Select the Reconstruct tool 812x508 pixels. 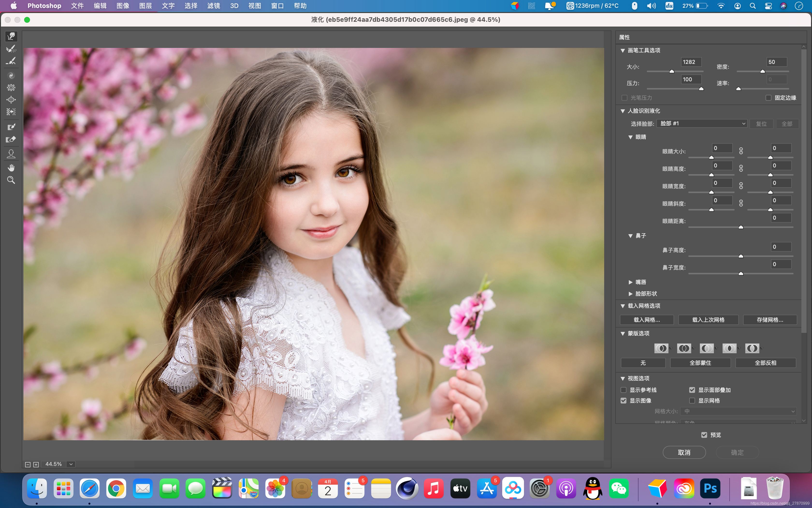click(x=11, y=49)
